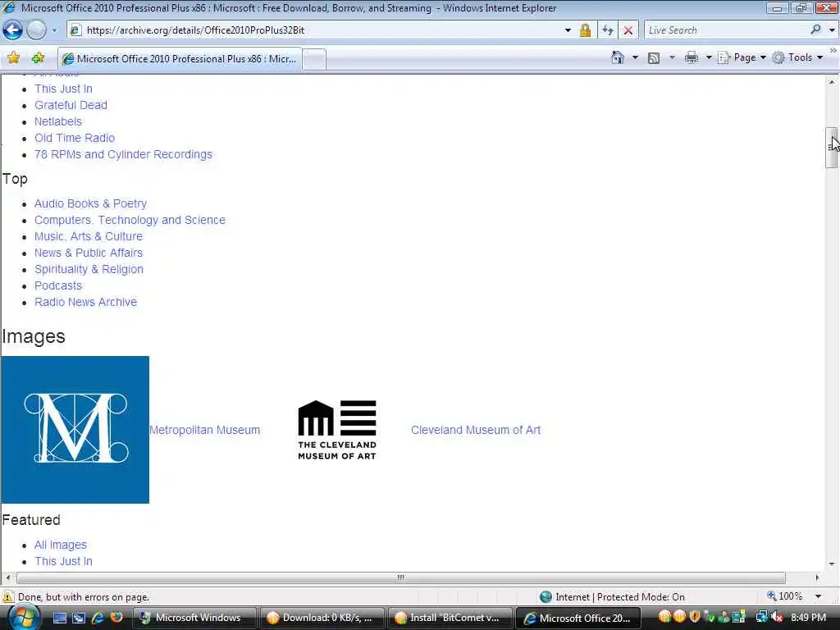Open the search provider options dropdown
This screenshot has width=840, height=630.
832,30
